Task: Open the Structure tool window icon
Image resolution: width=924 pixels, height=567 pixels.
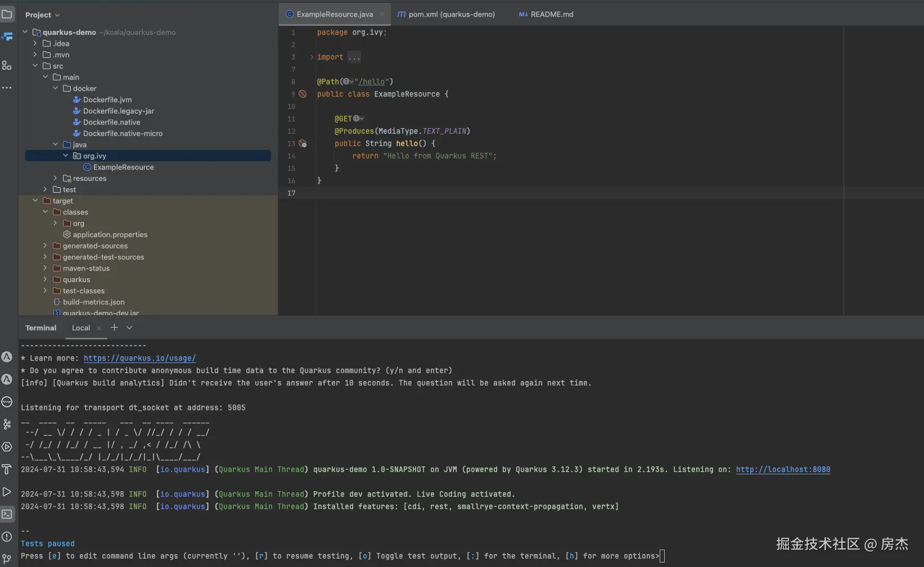Action: (7, 66)
